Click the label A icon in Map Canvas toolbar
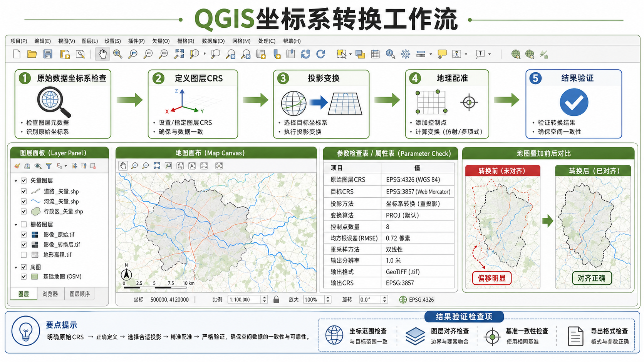Screen dimensions: 644x362 (x=192, y=166)
